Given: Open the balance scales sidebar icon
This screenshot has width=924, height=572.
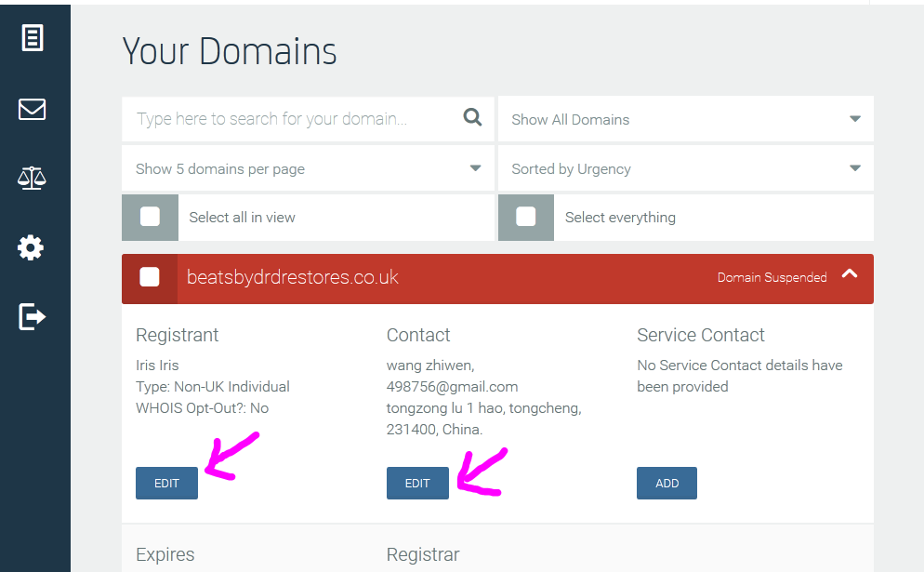Looking at the screenshot, I should (x=32, y=178).
